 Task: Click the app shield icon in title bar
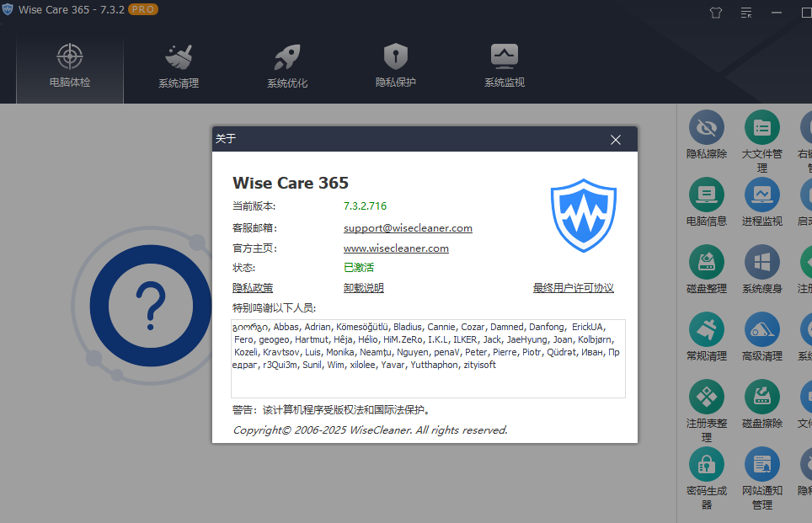8,9
